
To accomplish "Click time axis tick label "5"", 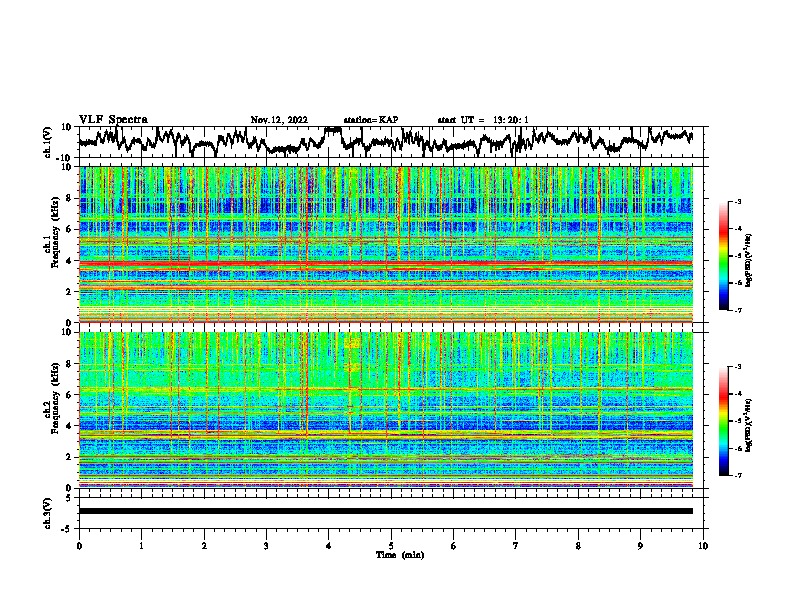I will point(391,546).
